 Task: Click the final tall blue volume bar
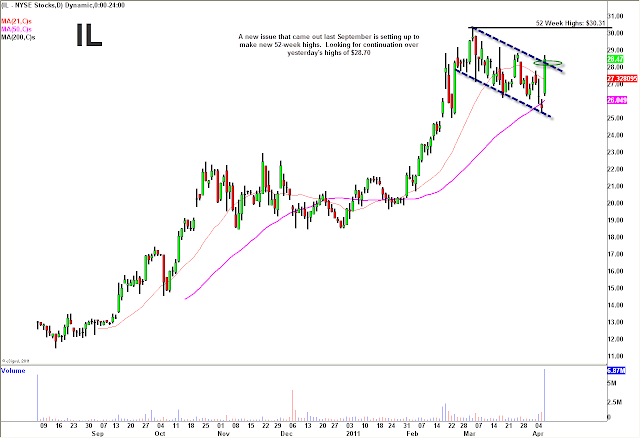coord(544,395)
